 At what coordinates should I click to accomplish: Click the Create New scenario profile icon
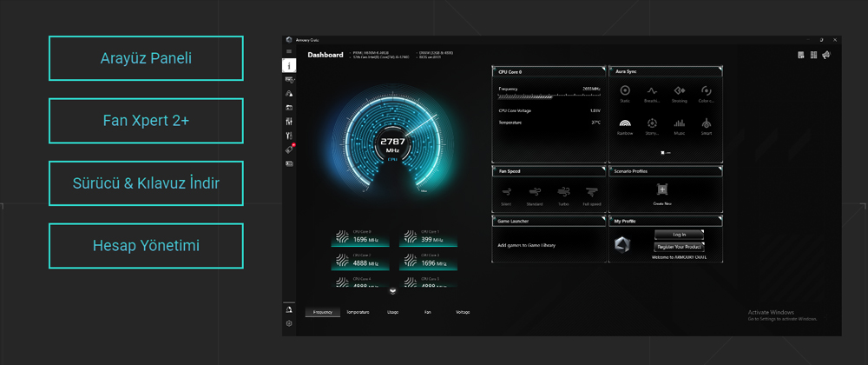point(661,189)
